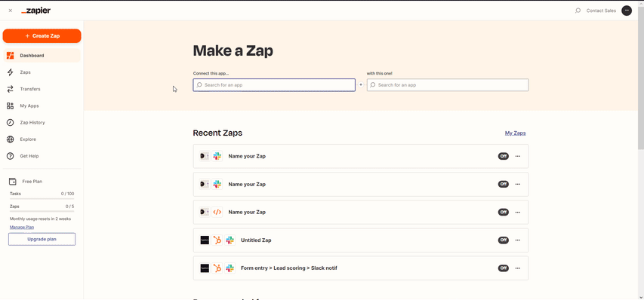Open Zap History clock icon

[x=11, y=123]
